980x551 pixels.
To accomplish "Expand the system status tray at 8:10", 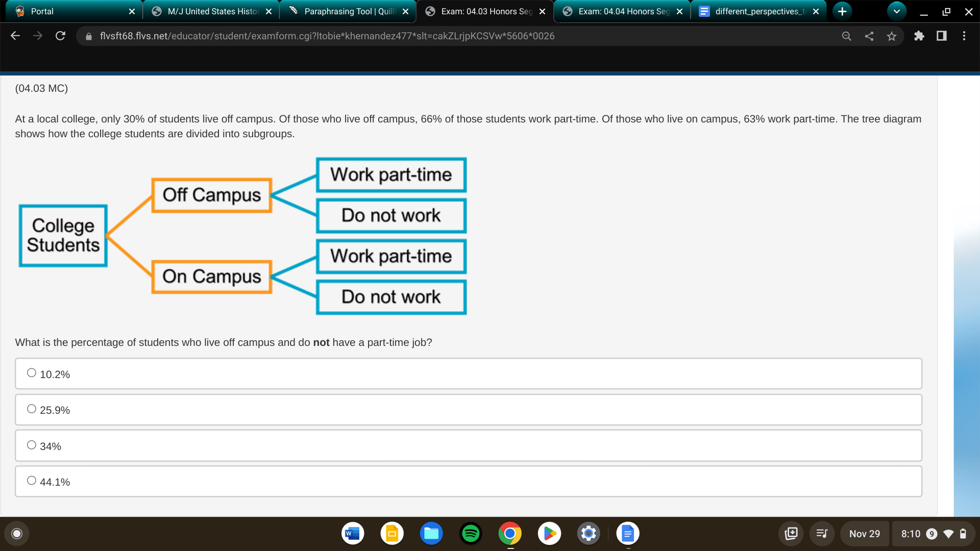I will pyautogui.click(x=933, y=534).
